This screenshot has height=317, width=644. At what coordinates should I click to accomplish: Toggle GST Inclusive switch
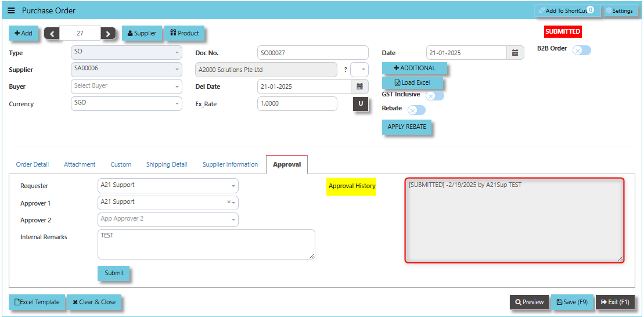pos(435,96)
